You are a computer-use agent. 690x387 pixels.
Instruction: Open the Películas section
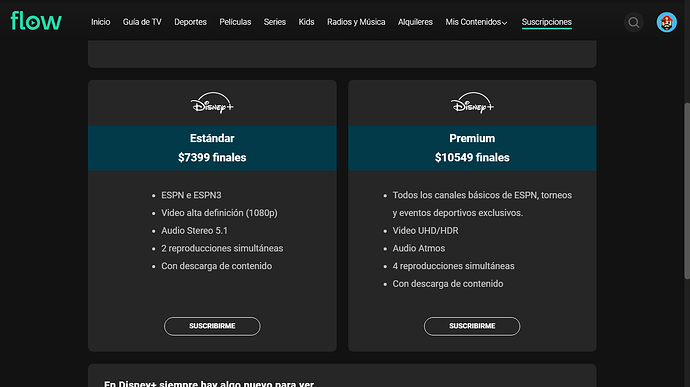235,22
